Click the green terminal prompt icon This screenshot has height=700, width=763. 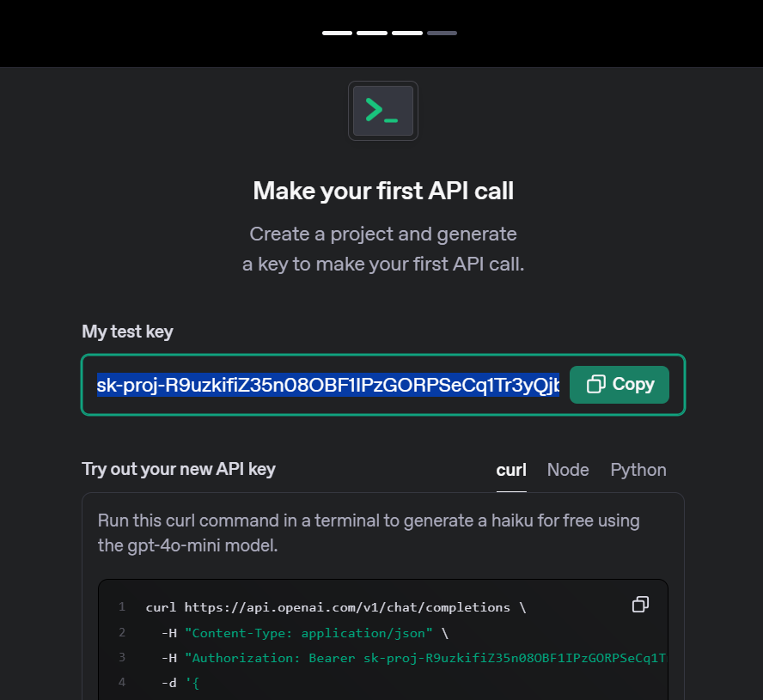click(382, 111)
